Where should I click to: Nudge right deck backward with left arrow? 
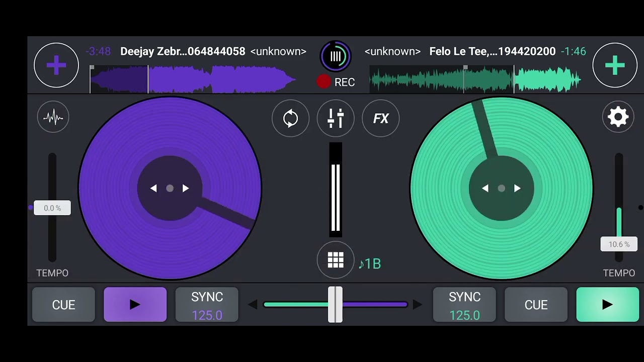[x=485, y=188]
